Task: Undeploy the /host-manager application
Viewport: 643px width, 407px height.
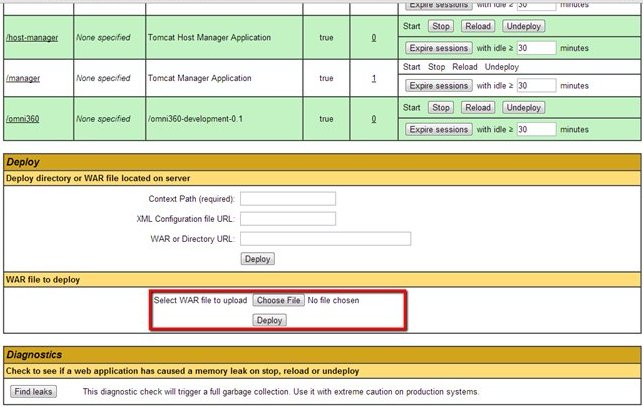Action: coord(523,26)
